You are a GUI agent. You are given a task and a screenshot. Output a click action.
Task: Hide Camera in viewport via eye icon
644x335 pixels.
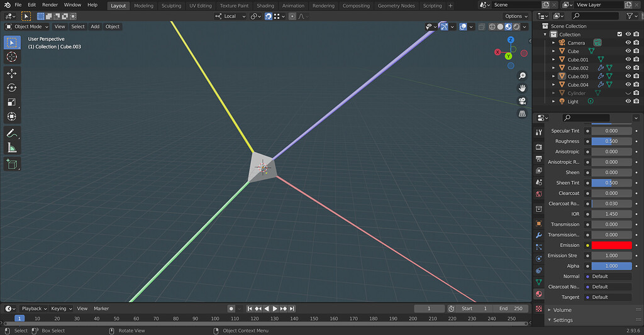(x=628, y=43)
